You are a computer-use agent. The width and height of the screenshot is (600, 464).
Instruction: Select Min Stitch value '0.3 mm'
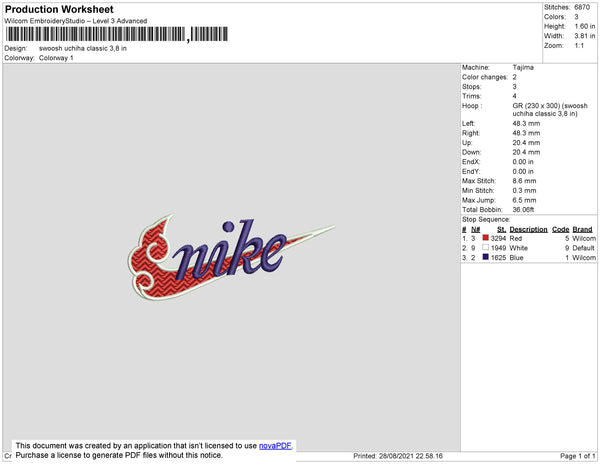pos(524,190)
